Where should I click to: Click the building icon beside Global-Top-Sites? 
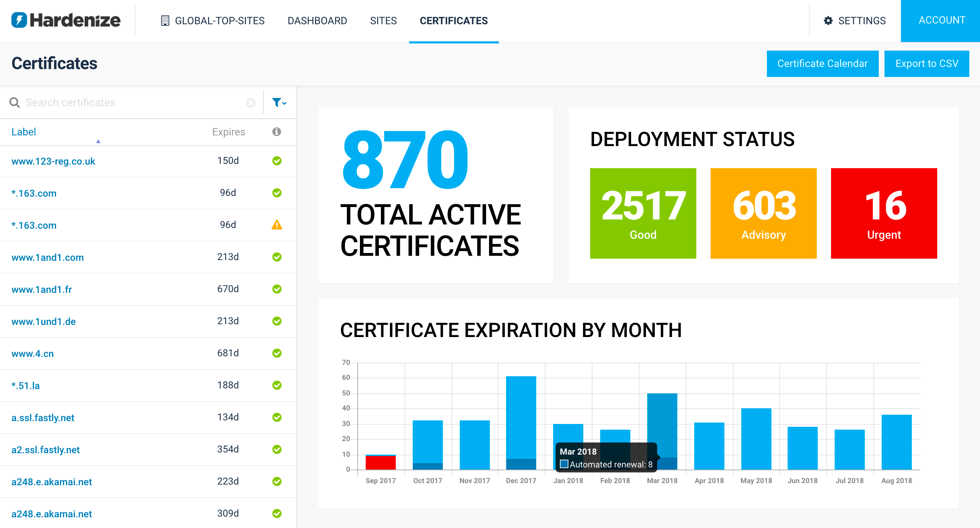(165, 21)
